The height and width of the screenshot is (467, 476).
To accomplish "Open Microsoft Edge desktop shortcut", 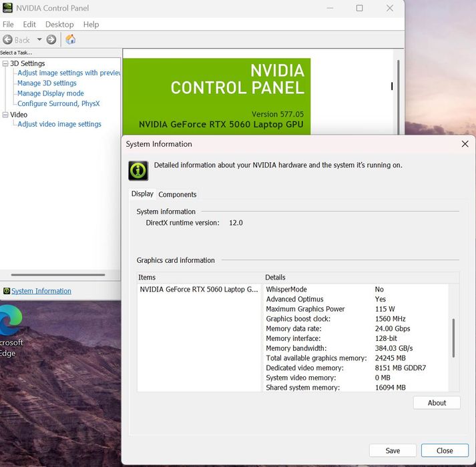I will [x=11, y=332].
